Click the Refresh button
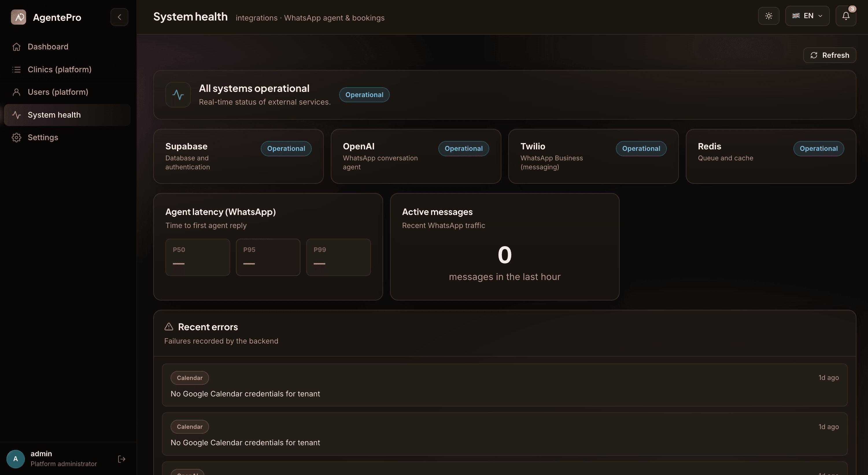Screen dimensions: 868x475 830,55
